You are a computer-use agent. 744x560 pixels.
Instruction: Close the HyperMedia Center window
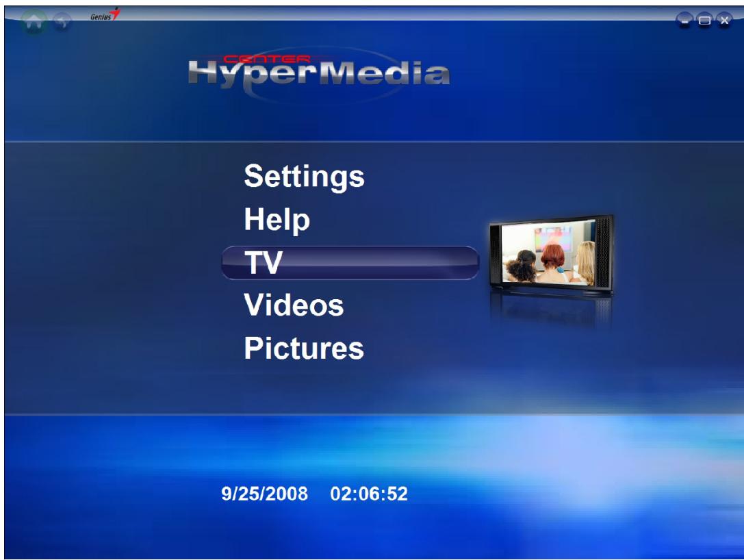point(724,21)
